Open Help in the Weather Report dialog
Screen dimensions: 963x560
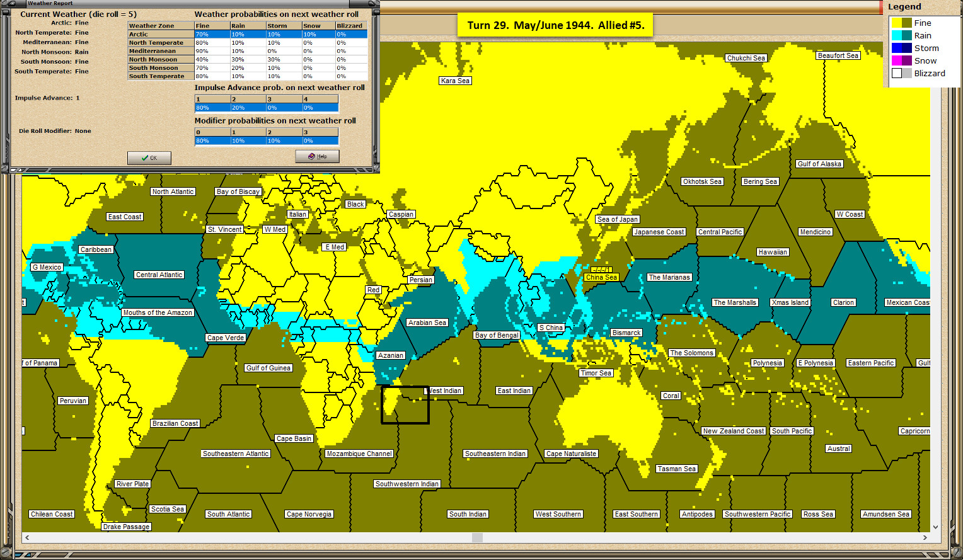(317, 156)
